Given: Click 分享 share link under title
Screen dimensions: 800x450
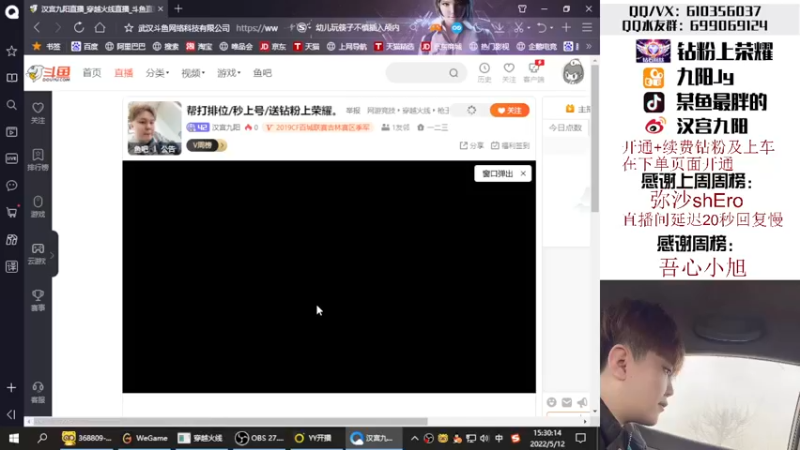Looking at the screenshot, I should 471,145.
